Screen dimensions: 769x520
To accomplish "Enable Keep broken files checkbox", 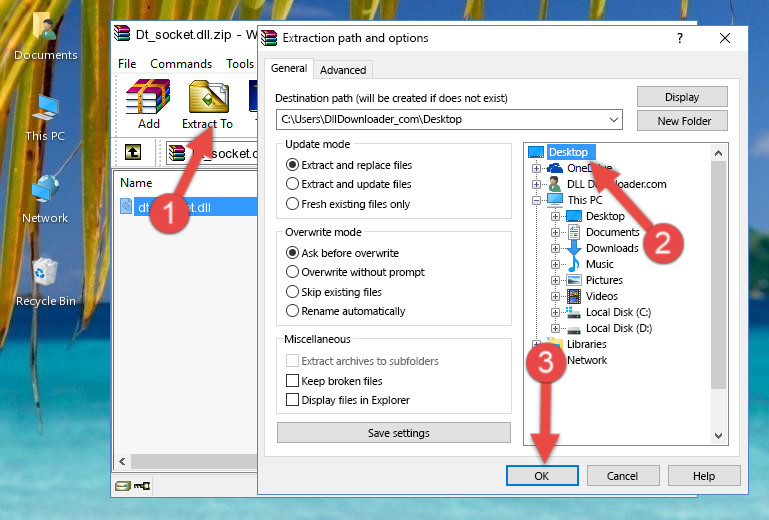I will tap(292, 381).
